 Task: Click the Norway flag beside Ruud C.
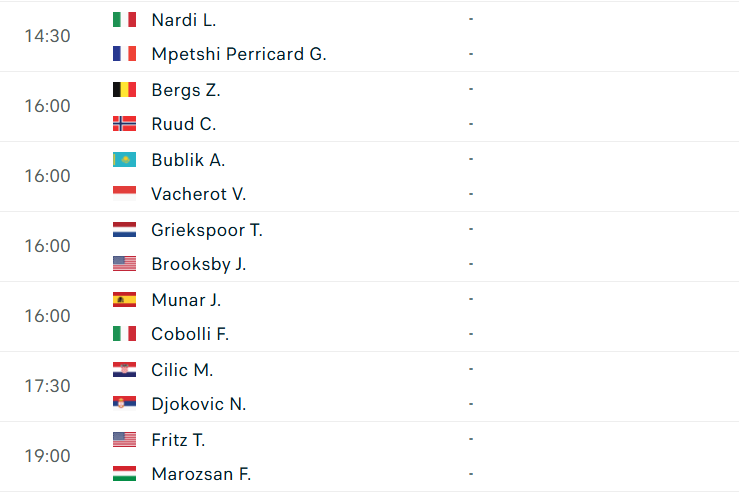point(124,124)
